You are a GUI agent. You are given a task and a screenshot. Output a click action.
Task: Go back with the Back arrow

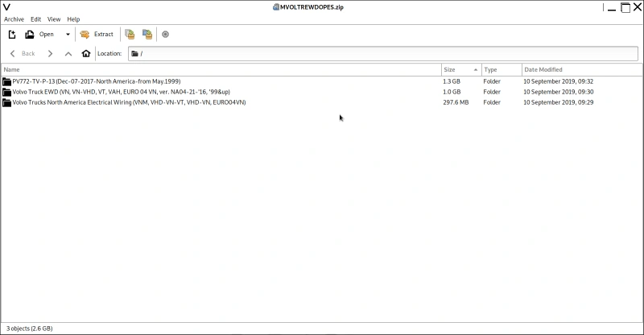tap(23, 53)
